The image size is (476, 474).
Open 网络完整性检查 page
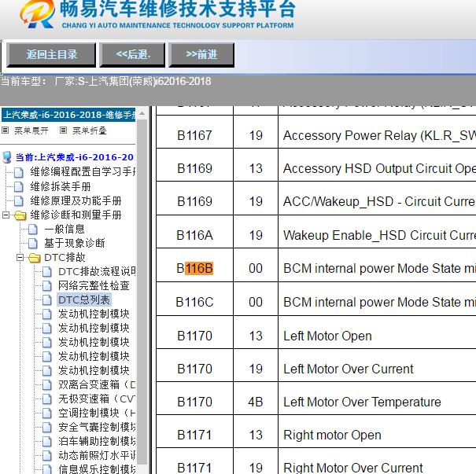[94, 285]
